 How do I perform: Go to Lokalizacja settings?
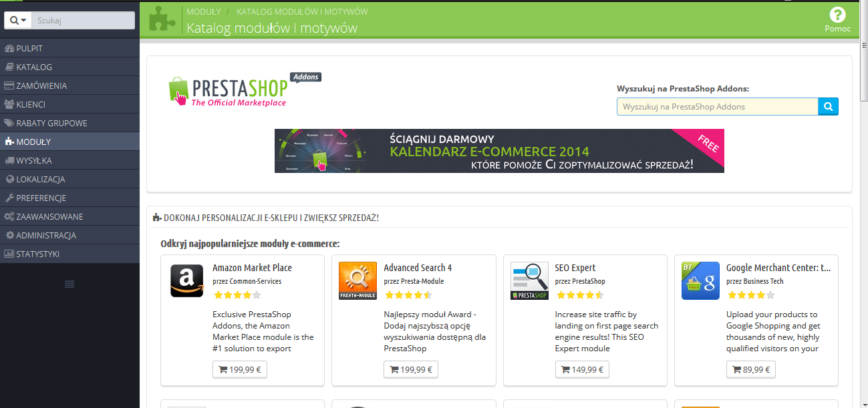pos(69,179)
